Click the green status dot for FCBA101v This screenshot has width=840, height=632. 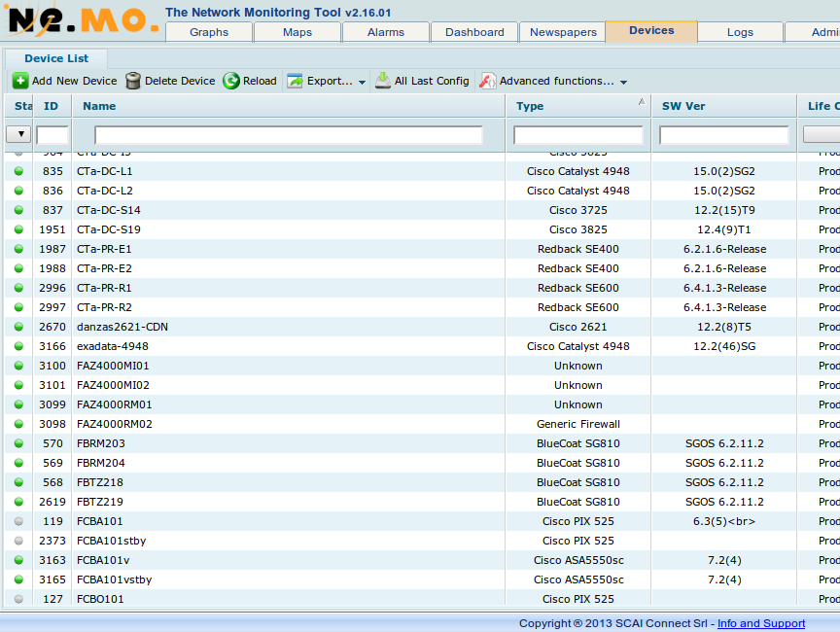pyautogui.click(x=18, y=560)
